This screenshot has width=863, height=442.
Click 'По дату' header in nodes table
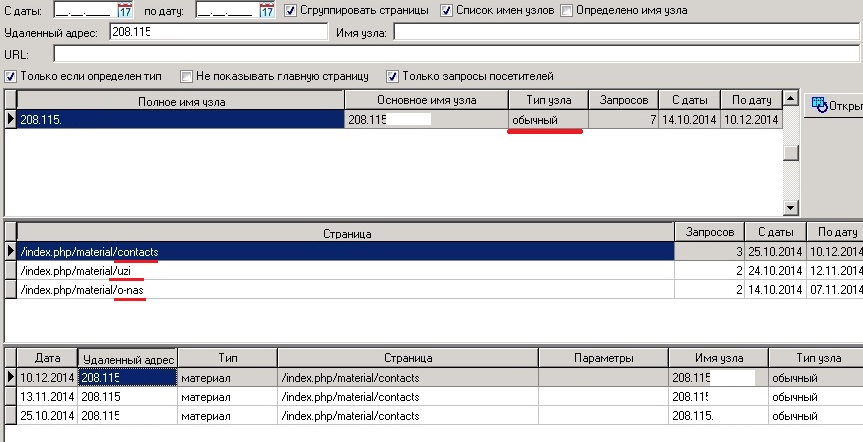(x=752, y=100)
